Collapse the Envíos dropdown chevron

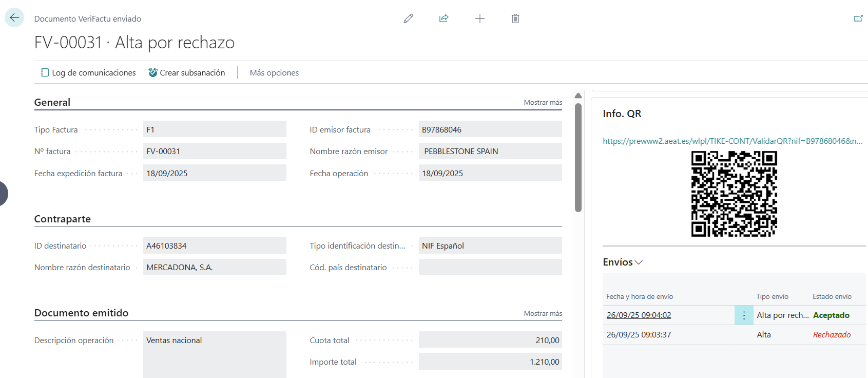click(x=639, y=262)
